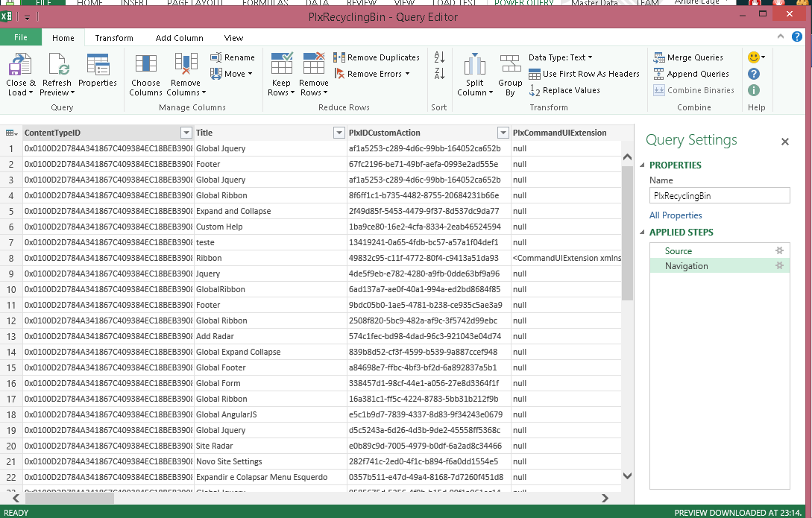Click the query Name input field

click(720, 195)
